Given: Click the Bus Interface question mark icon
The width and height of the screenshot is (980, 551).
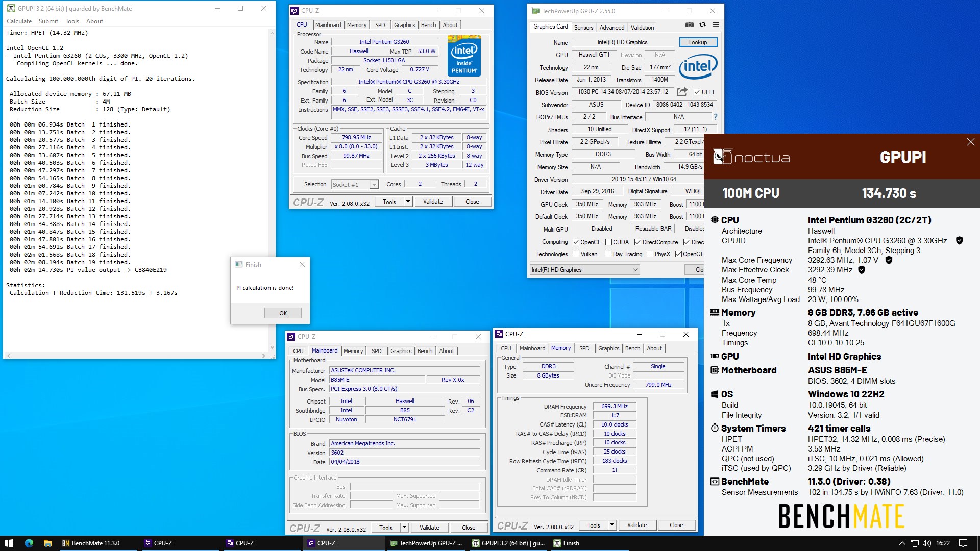Looking at the screenshot, I should coord(716,117).
